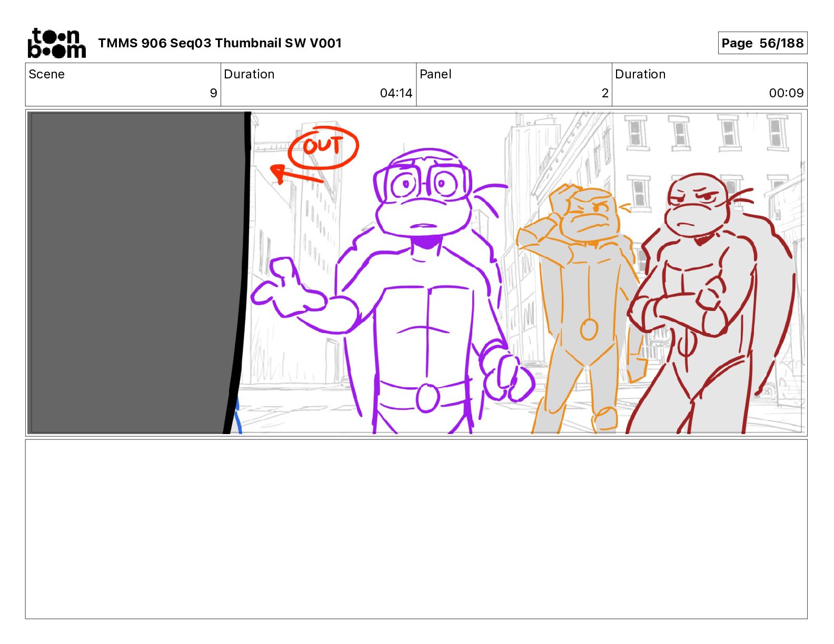Image resolution: width=834 pixels, height=644 pixels.
Task: Click the grey block in the storyboard panel
Action: coord(135,273)
